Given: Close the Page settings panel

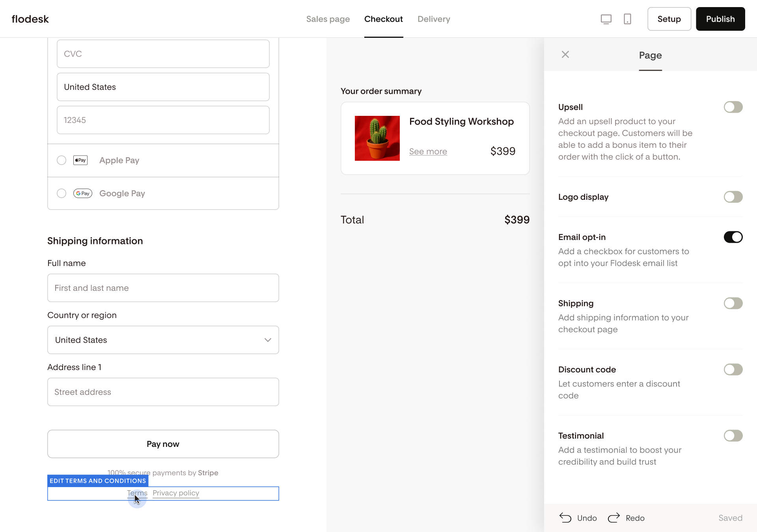Looking at the screenshot, I should (565, 54).
